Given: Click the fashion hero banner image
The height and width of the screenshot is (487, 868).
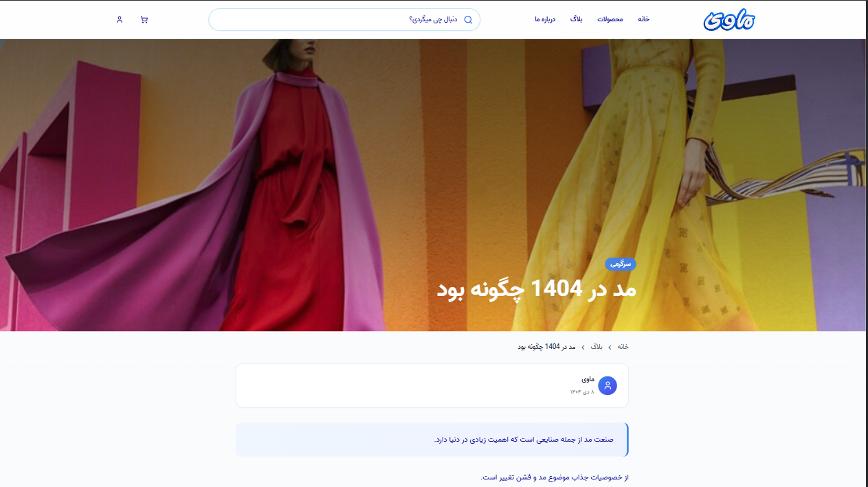Looking at the screenshot, I should (x=433, y=185).
